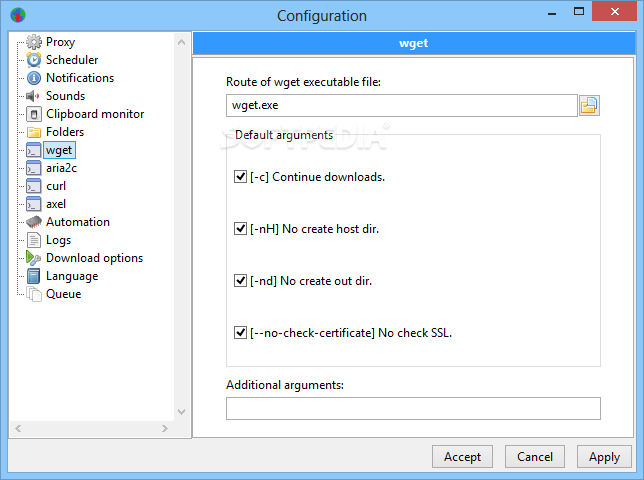Click the Sounds speaker icon
The width and height of the screenshot is (644, 480).
click(33, 96)
